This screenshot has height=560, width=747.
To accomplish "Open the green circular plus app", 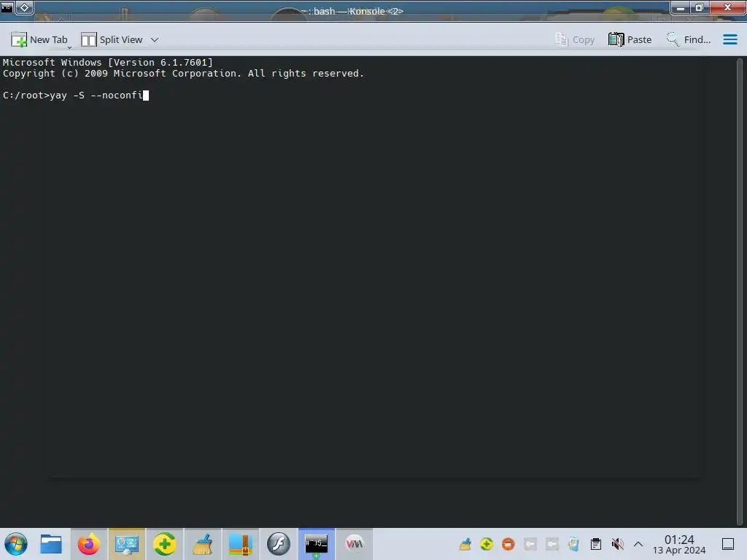I will (x=164, y=544).
